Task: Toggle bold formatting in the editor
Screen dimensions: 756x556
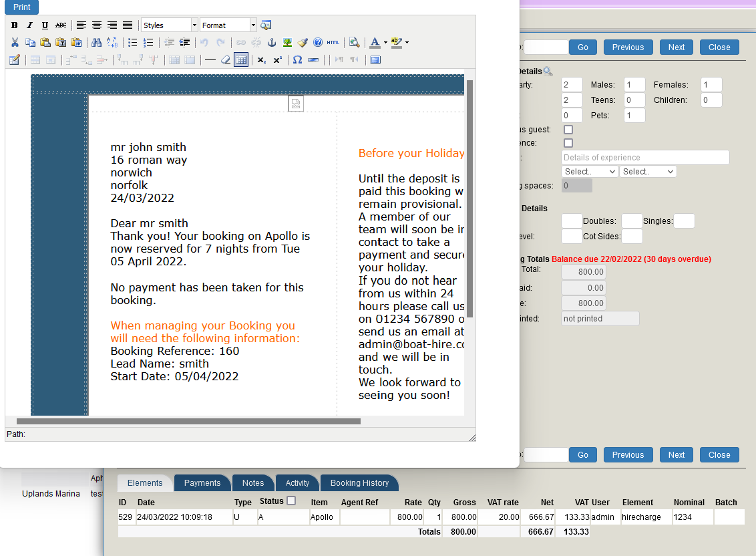Action: coord(15,25)
